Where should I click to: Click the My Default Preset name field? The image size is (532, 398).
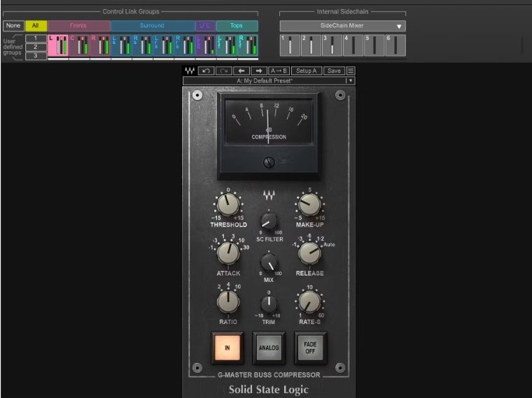tap(265, 80)
